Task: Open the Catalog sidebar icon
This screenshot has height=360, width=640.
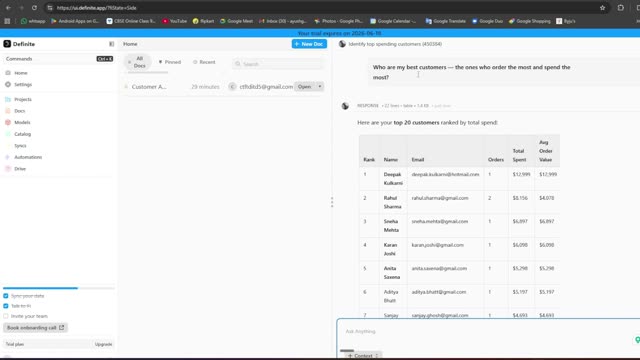Action: [x=8, y=134]
